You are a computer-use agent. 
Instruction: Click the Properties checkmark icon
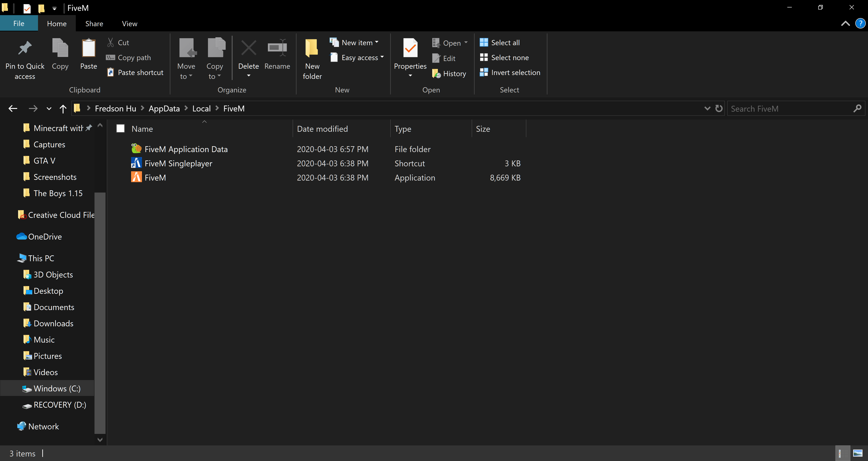tap(410, 48)
